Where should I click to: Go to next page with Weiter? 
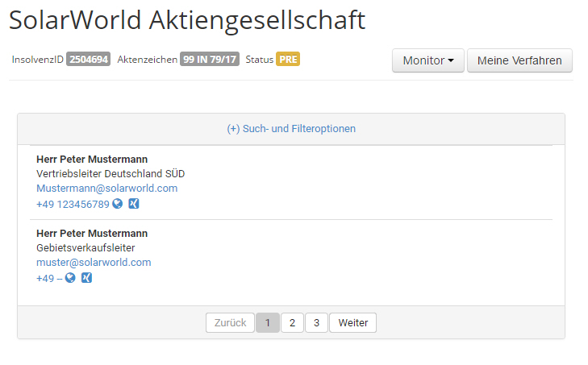[352, 322]
